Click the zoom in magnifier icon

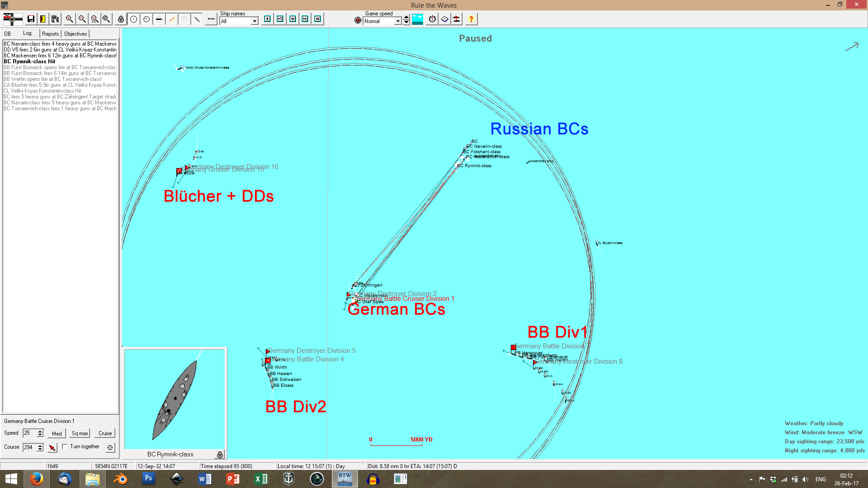point(69,19)
